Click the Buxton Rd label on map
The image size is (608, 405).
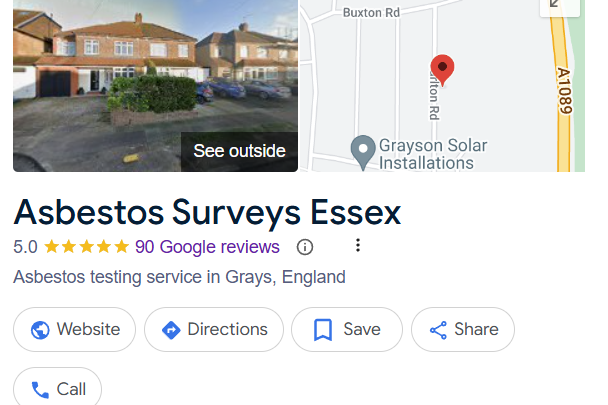pos(370,12)
